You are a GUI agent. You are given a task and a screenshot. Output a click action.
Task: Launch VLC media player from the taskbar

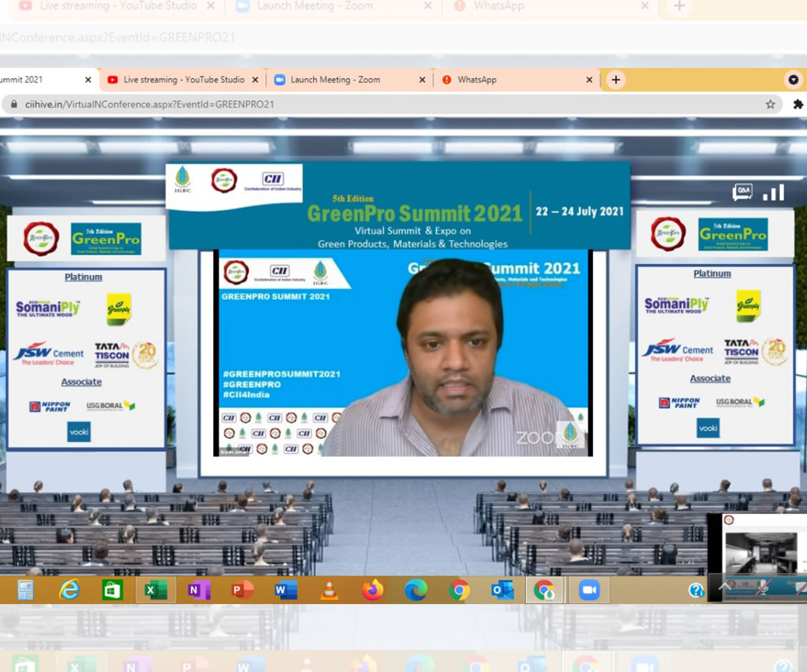(x=329, y=590)
